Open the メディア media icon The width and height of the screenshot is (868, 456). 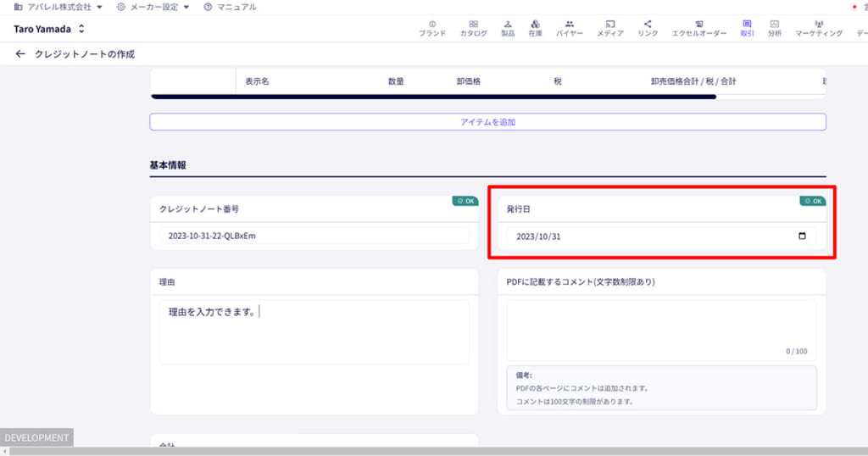coord(610,28)
